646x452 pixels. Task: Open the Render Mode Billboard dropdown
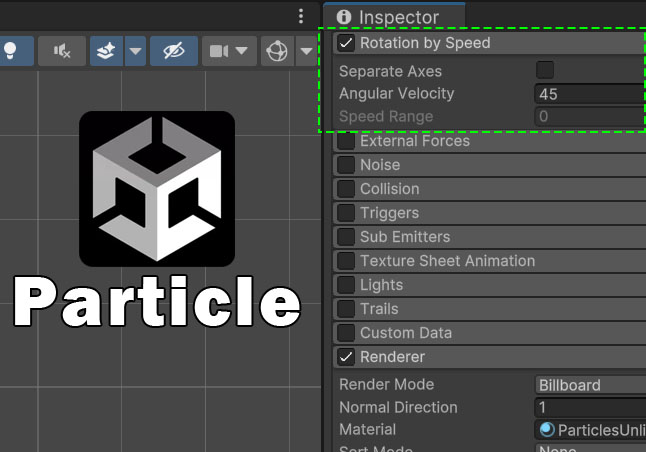click(x=590, y=385)
